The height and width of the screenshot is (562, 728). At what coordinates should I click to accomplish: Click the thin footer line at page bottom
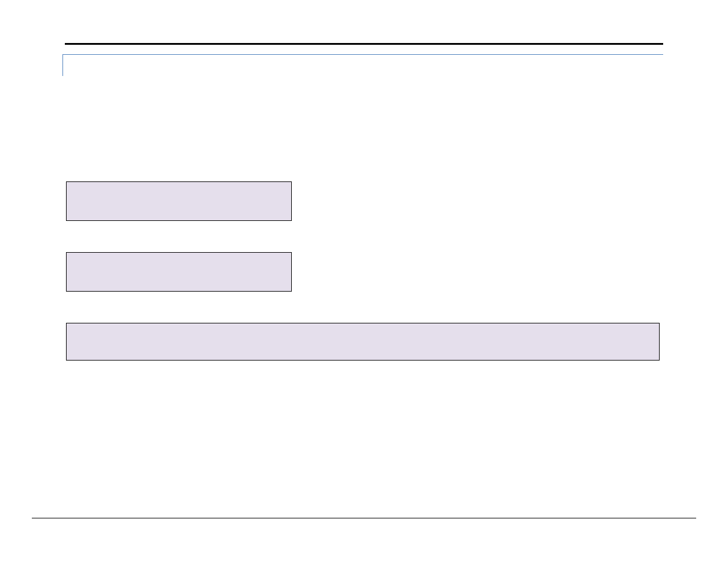click(x=364, y=518)
